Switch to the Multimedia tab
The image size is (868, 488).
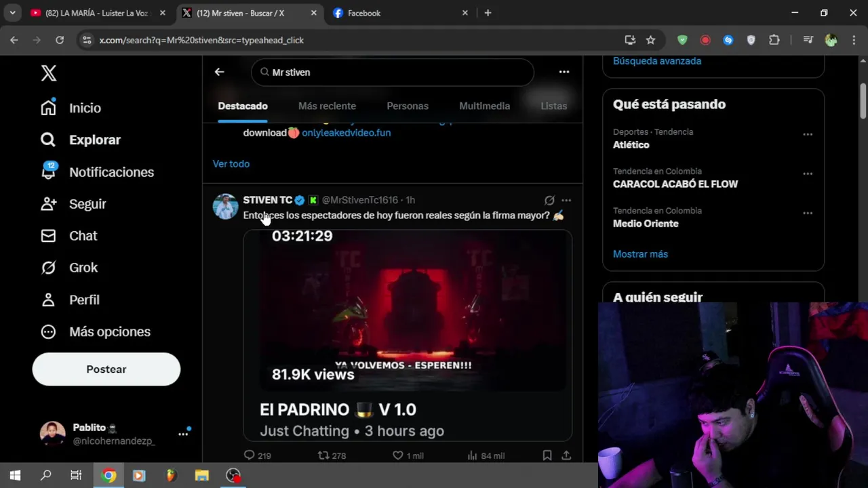[484, 106]
